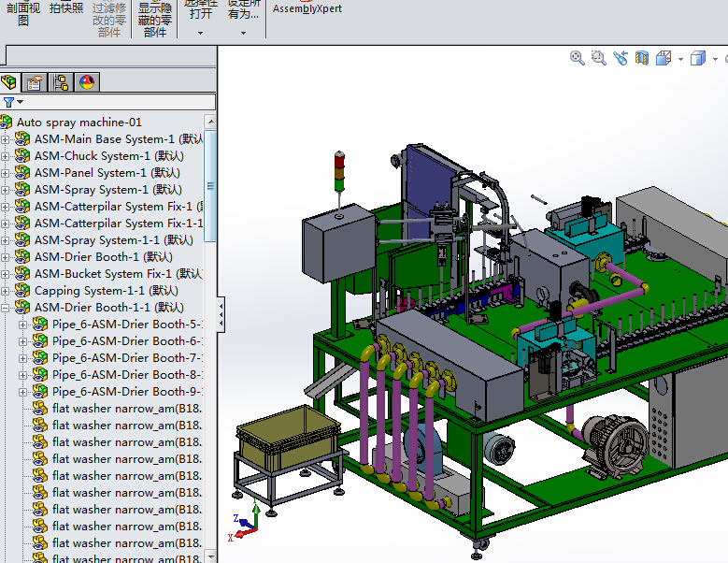The width and height of the screenshot is (728, 563).
Task: Collapse ASM-Drier Booth-1-1 node
Action: click(x=5, y=308)
